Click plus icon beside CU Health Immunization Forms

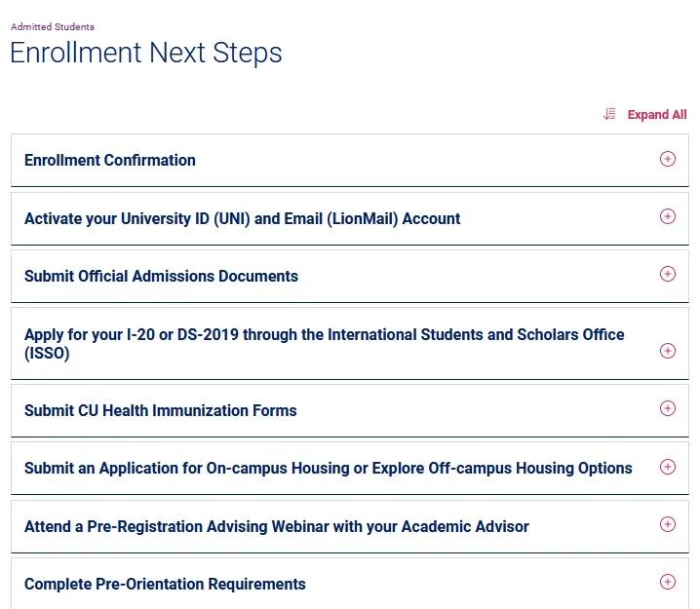click(x=668, y=408)
